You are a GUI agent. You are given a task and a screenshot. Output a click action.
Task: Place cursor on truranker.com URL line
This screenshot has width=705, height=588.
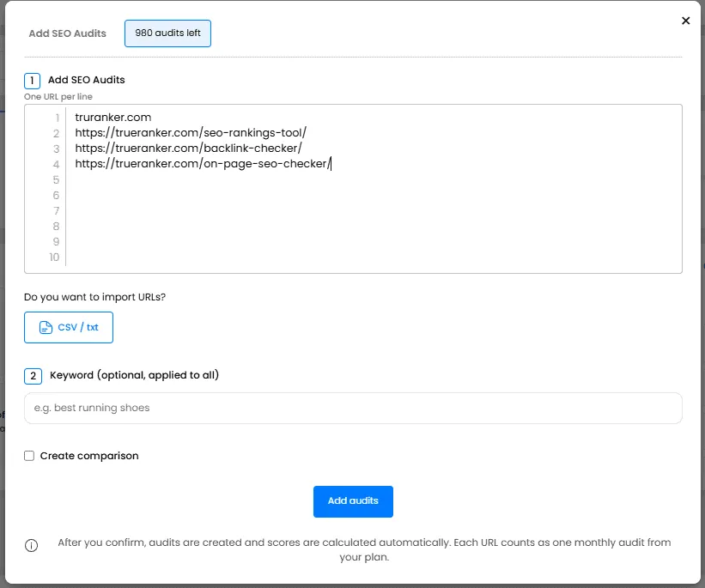point(112,118)
